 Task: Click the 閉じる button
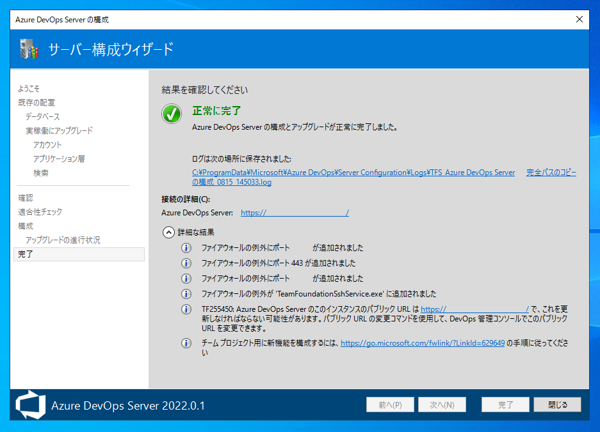coord(558,405)
